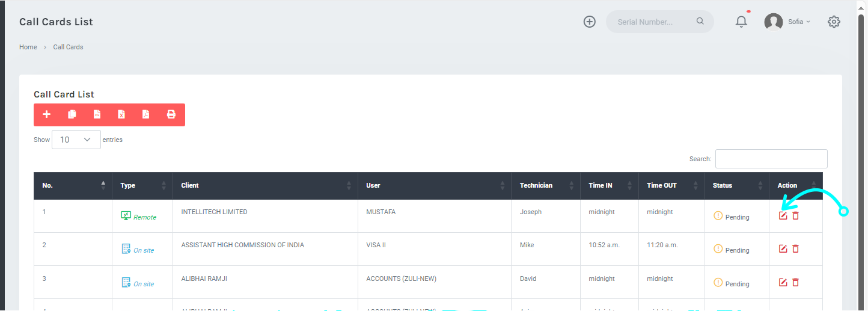Click the Pending warning icon in David's row
The width and height of the screenshot is (868, 311).
(718, 282)
